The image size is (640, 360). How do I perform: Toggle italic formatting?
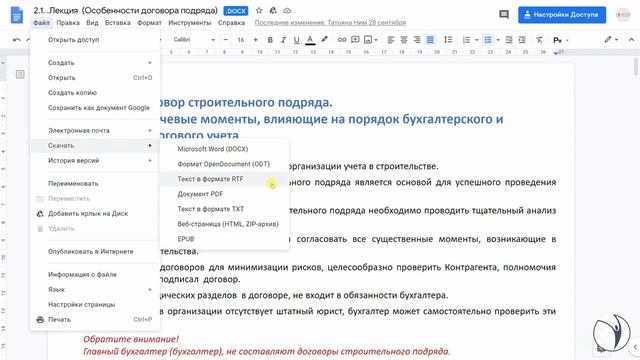(283, 40)
